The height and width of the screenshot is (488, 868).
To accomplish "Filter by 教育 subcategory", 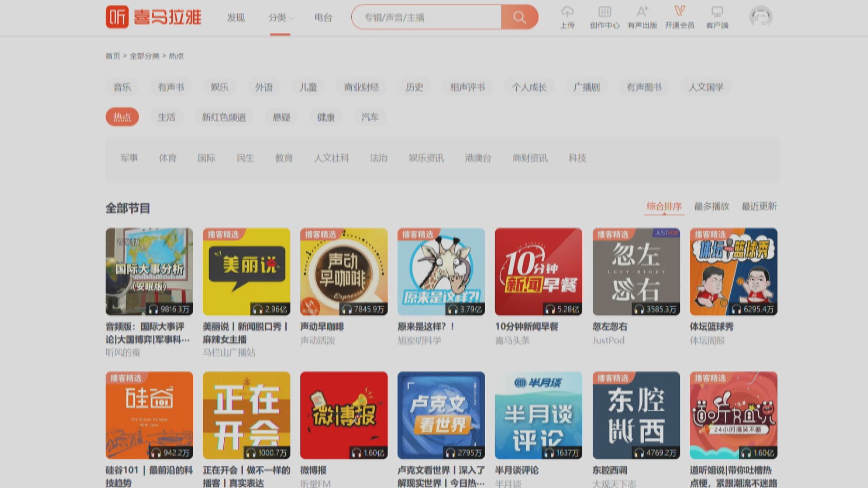I will coord(284,158).
